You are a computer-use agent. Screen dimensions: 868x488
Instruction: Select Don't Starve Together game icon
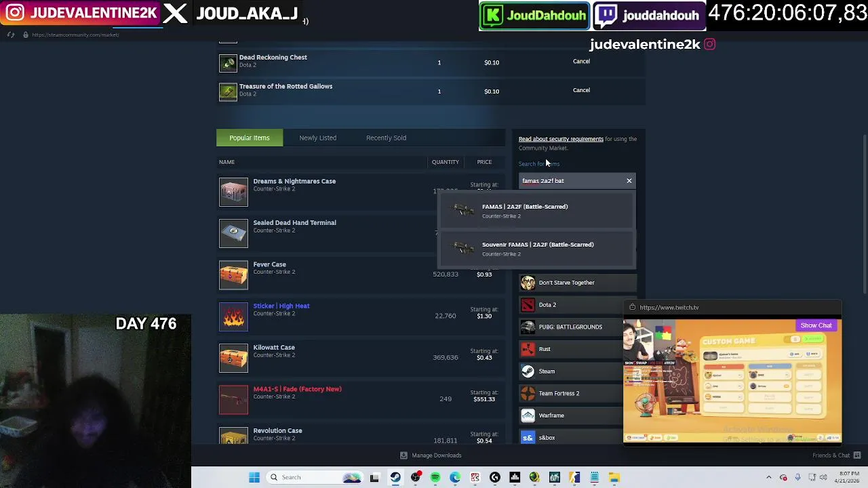click(528, 283)
